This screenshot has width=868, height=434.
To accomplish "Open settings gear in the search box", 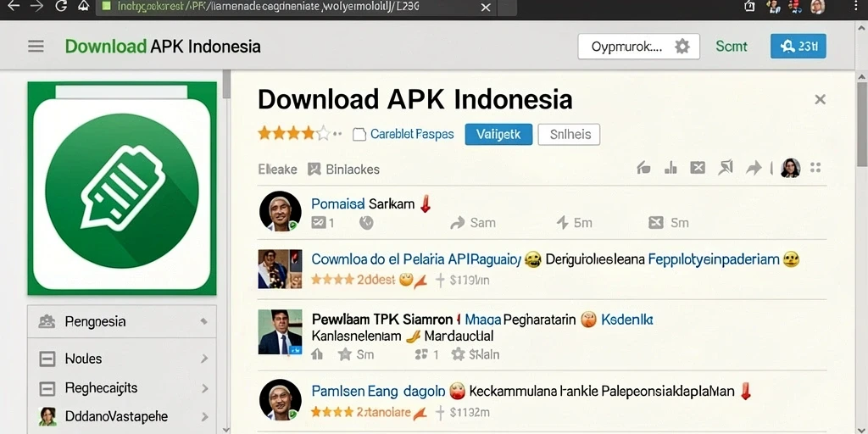I will click(x=682, y=47).
